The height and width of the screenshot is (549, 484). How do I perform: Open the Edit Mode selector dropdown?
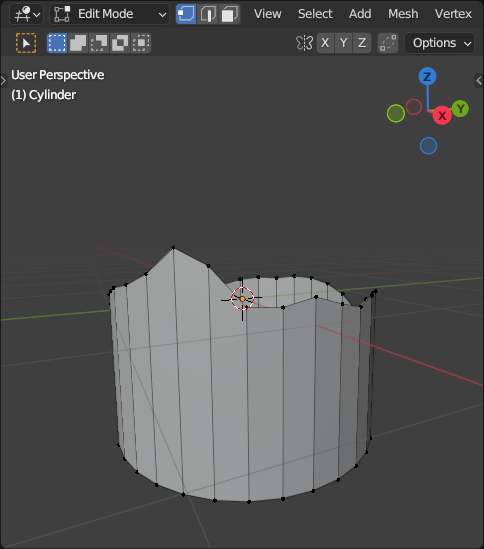coord(110,14)
